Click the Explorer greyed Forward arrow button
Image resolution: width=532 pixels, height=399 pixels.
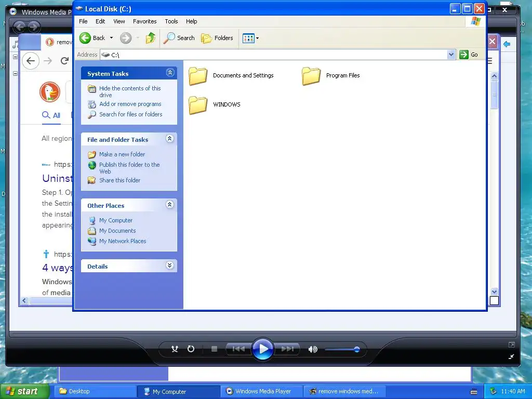pyautogui.click(x=126, y=38)
